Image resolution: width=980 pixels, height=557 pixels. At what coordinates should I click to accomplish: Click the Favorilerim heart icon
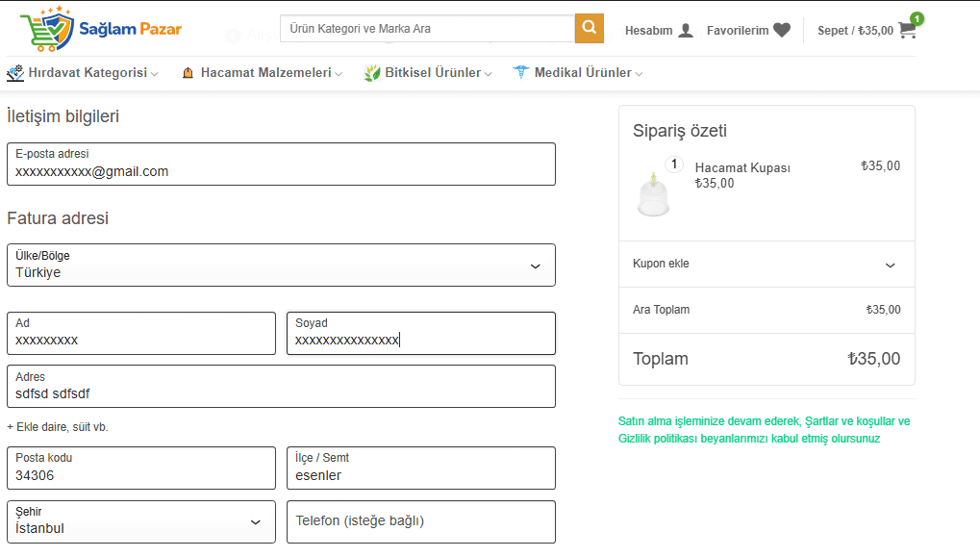[x=782, y=30]
